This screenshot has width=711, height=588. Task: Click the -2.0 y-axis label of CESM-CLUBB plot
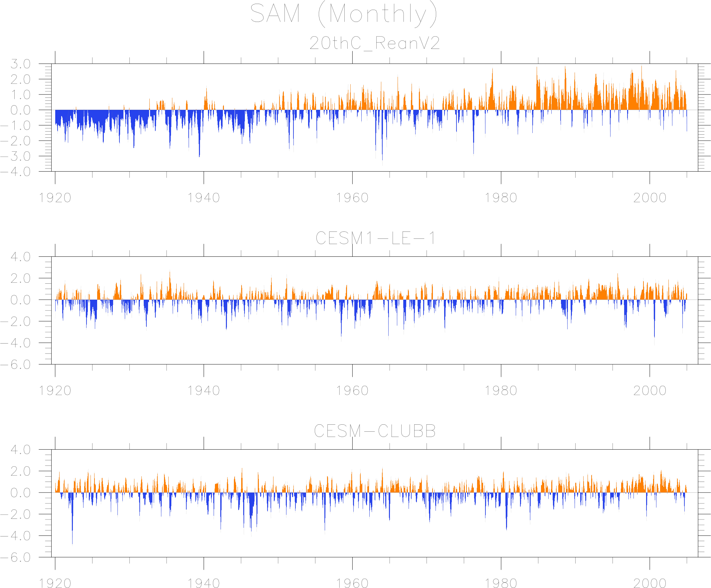(16, 514)
